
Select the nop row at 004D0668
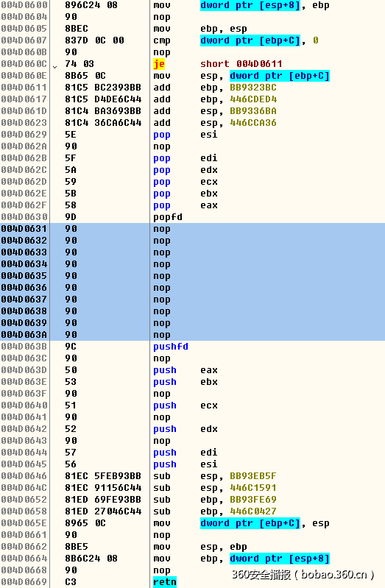click(x=193, y=570)
